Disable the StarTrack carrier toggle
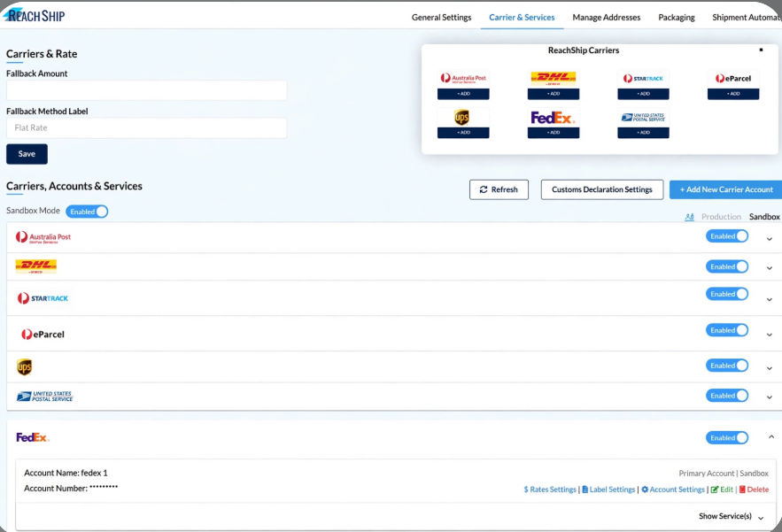Screen dimensions: 782x532 point(726,294)
